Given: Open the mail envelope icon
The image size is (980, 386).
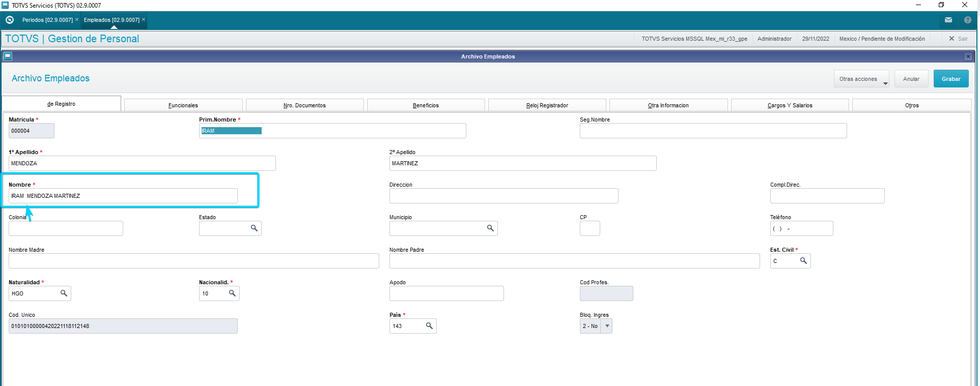Looking at the screenshot, I should 948,20.
